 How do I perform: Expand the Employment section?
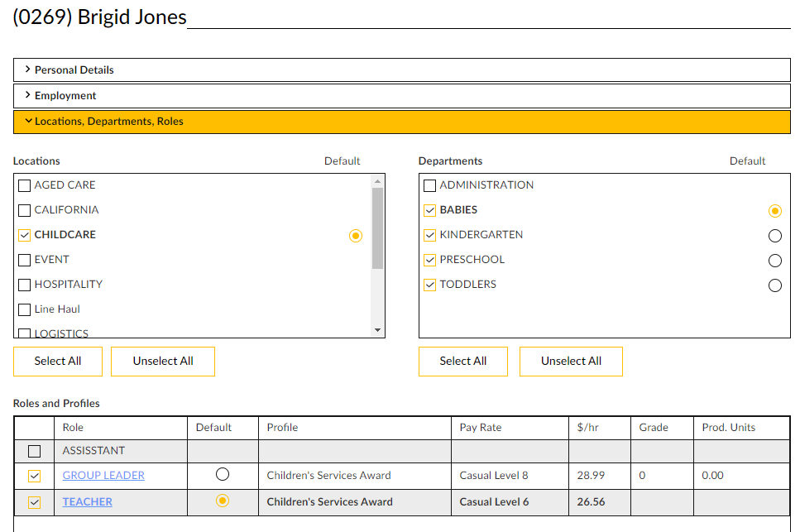tap(65, 96)
